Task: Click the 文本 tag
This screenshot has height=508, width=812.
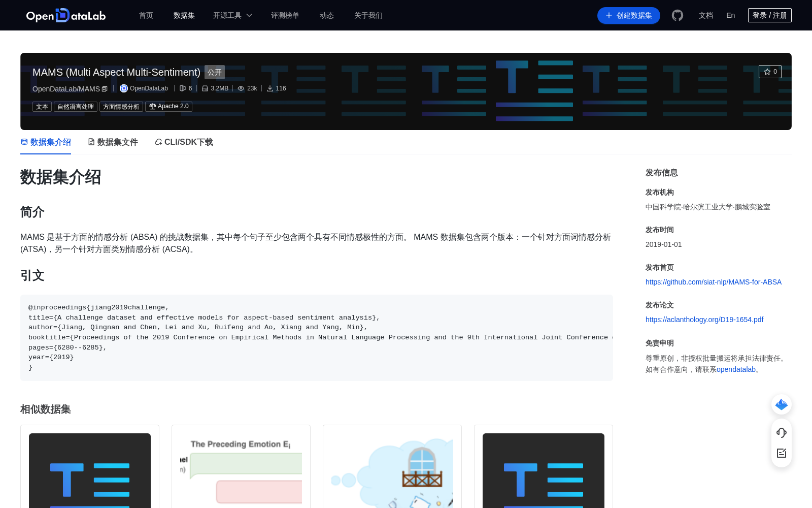Action: point(42,107)
